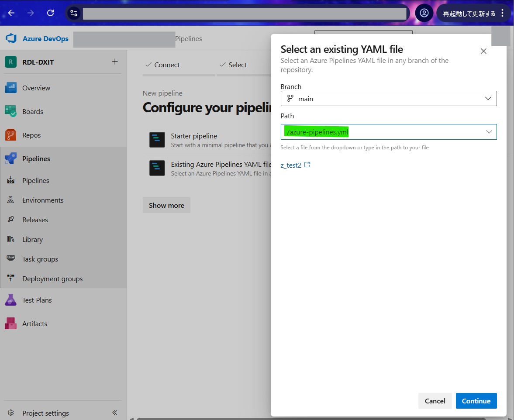The width and height of the screenshot is (514, 420).
Task: Expand the Path dropdown chevron
Action: [489, 132]
